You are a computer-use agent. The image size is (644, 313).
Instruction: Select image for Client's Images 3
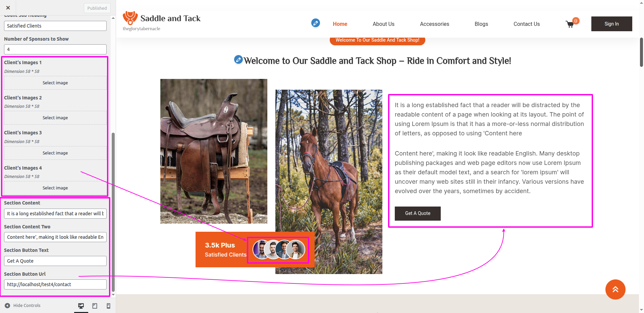point(55,153)
